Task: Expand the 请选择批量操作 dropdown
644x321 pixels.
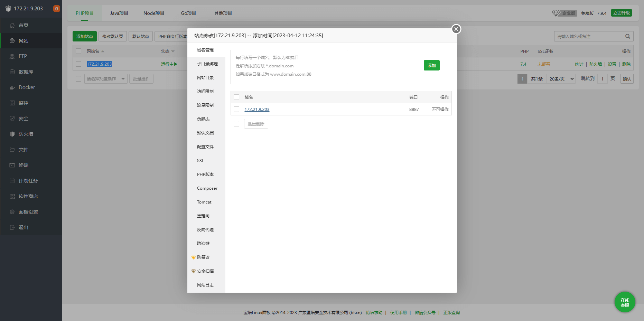Action: [106, 78]
